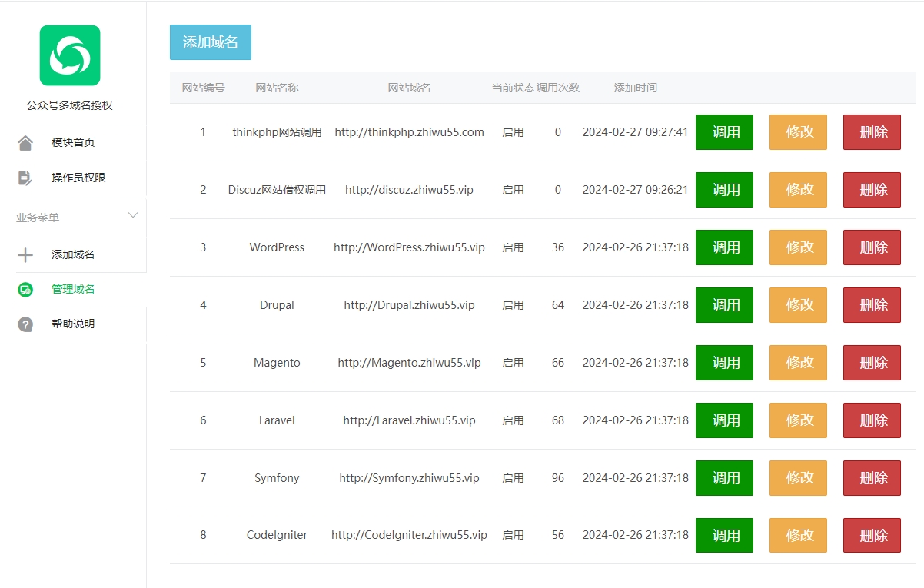Click 删除 for the Symfony row
This screenshot has height=588, width=924.
click(872, 478)
